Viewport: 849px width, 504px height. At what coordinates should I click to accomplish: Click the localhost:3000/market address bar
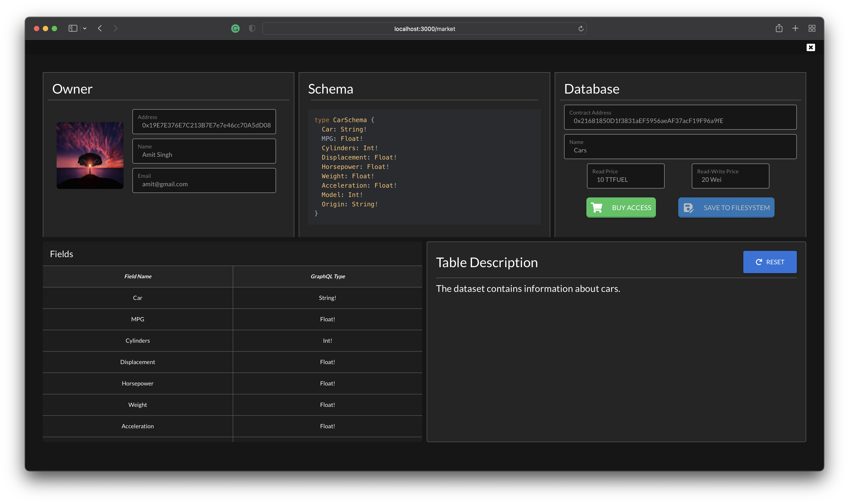coord(424,29)
